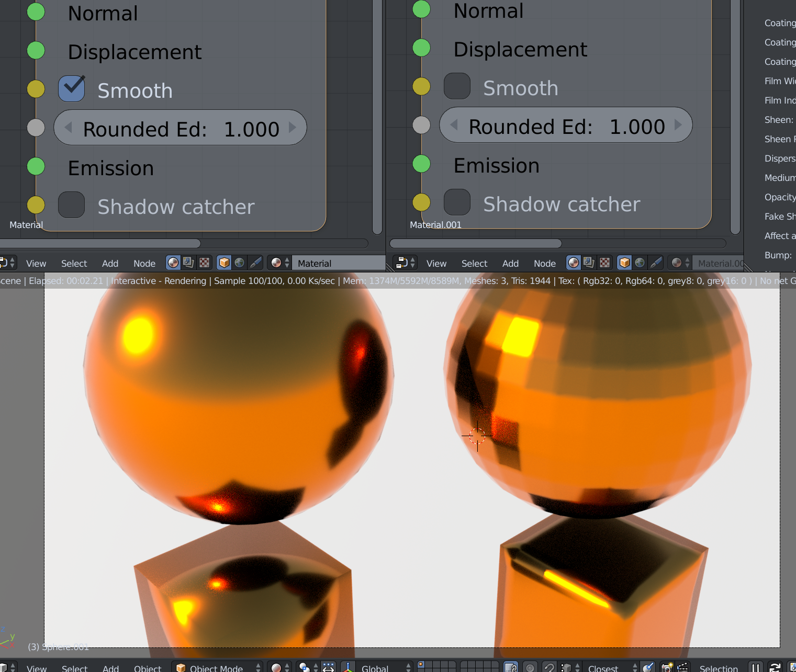Click horizontal scrollbar of right node editor
The width and height of the screenshot is (796, 672).
476,243
